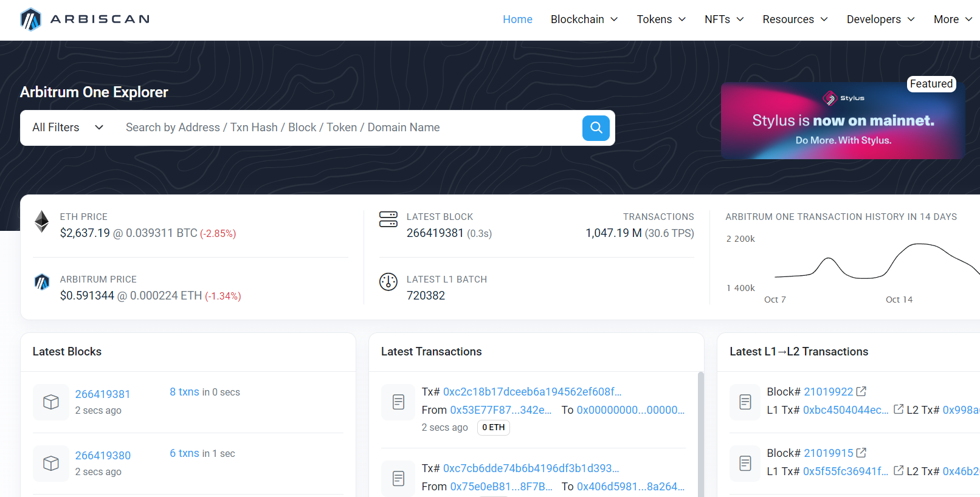Expand the Developers menu
980x497 pixels.
tap(881, 19)
